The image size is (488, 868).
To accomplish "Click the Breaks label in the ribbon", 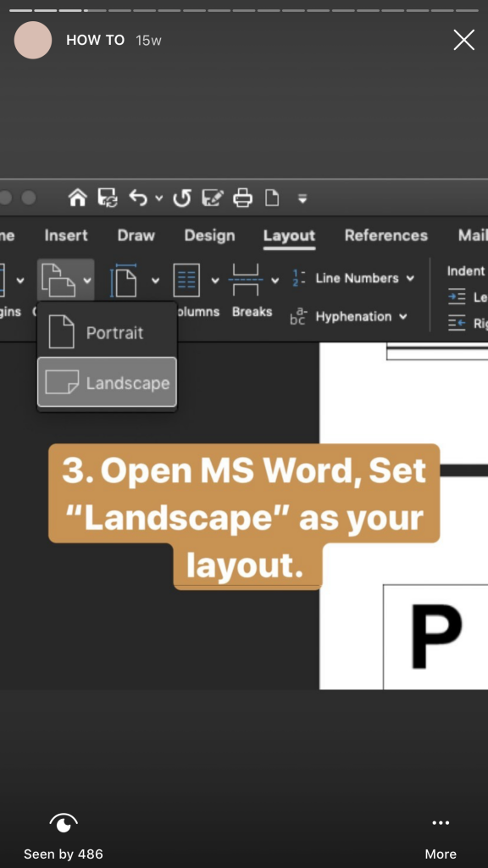I will (x=252, y=312).
